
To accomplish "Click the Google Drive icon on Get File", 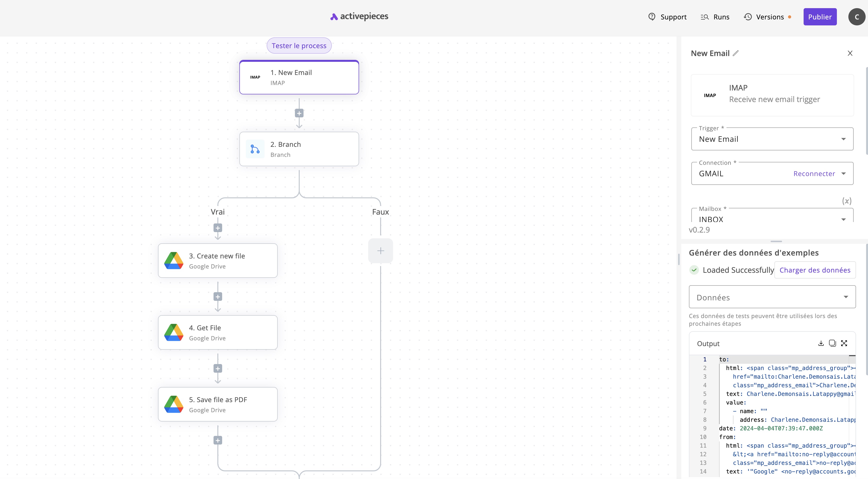I will pos(174,332).
